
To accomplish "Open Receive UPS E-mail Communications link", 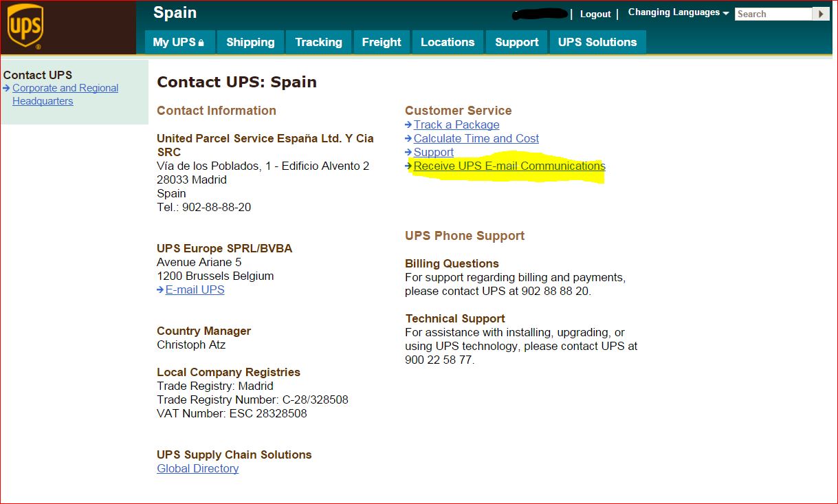I will pyautogui.click(x=509, y=166).
